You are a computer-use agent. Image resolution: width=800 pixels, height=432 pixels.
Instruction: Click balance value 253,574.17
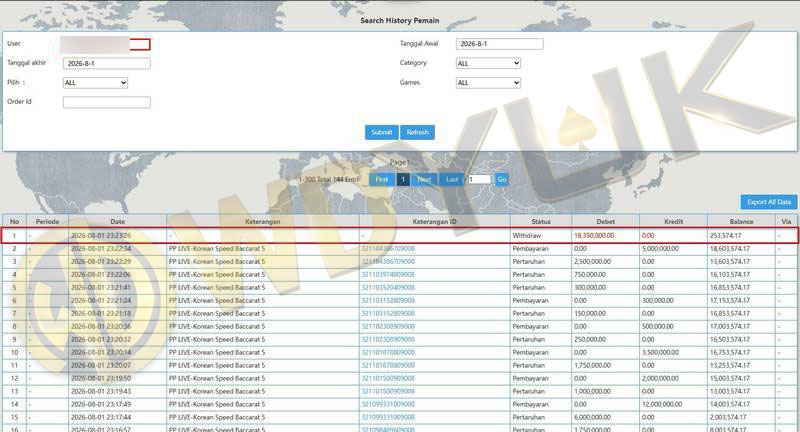[727, 236]
